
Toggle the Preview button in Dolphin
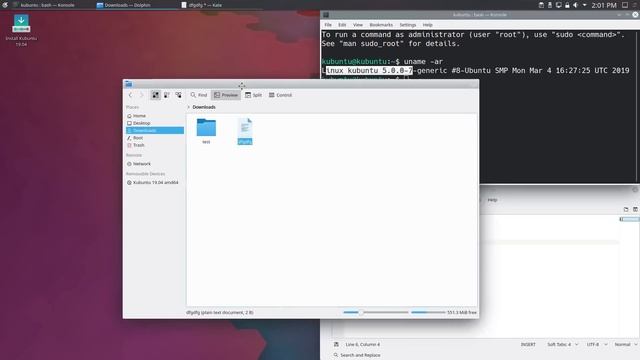pyautogui.click(x=226, y=95)
